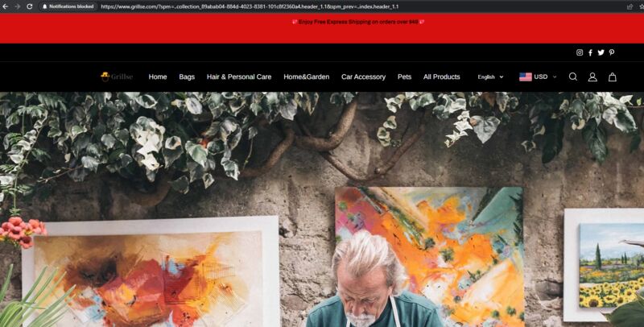This screenshot has width=644, height=327.
Task: Click the browser address bar URL
Action: click(250, 6)
